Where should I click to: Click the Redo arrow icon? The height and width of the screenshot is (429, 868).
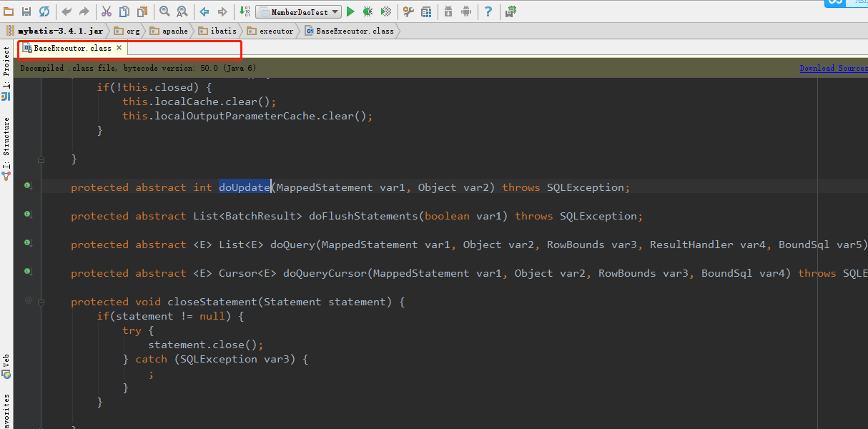84,11
